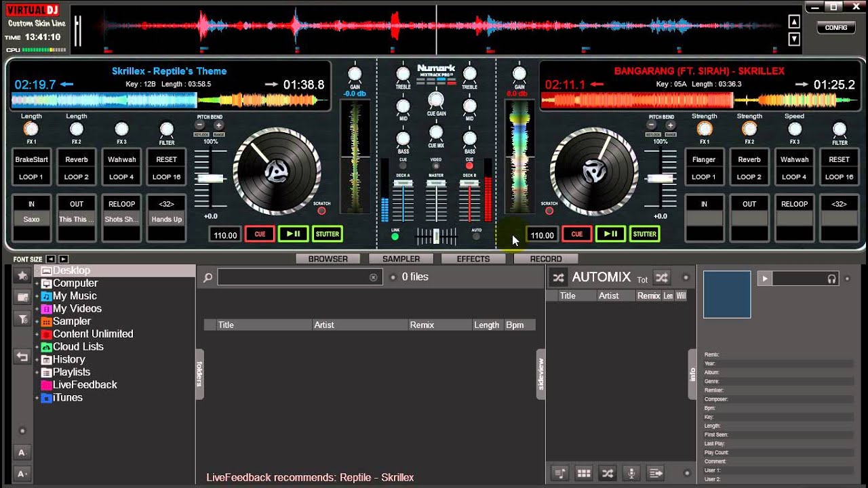The height and width of the screenshot is (488, 868).
Task: Increase the font size with the right arrow
Action: [x=64, y=259]
